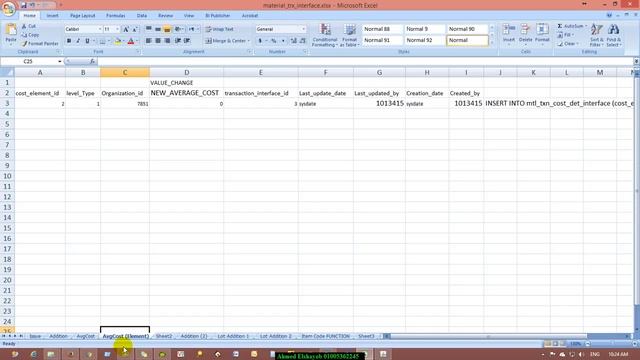This screenshot has height=360, width=640.
Task: Center text horizontally
Action: 158,41
